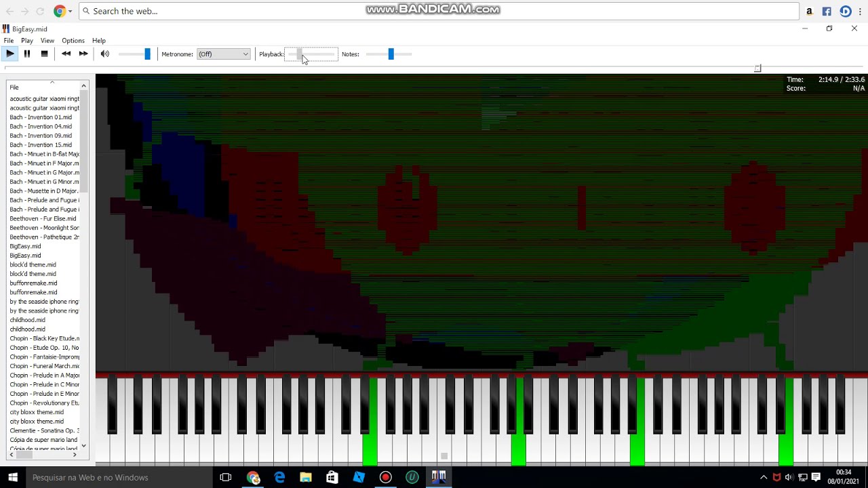Select Bach - Minuet in F Major file
The height and width of the screenshot is (488, 868).
coord(44,163)
